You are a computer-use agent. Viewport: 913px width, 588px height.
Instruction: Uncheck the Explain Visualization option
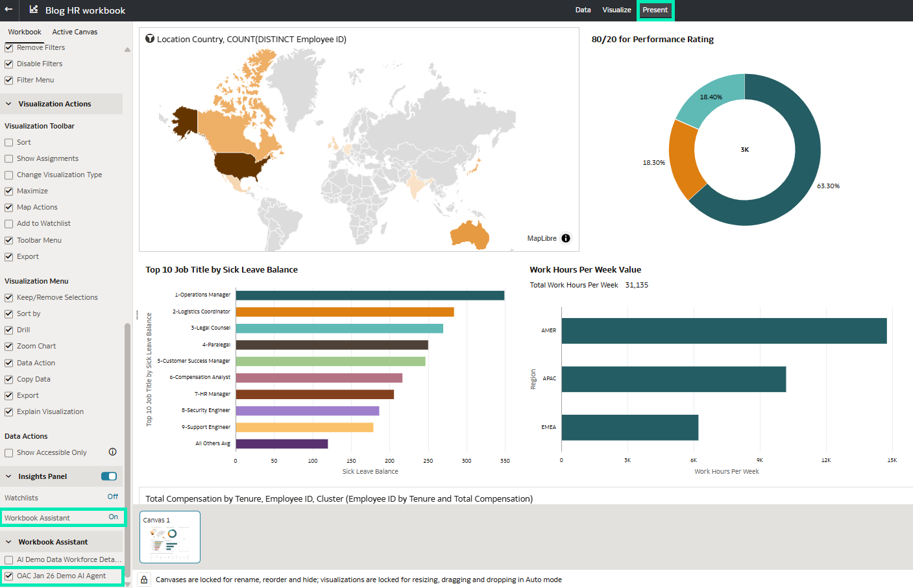click(x=9, y=411)
